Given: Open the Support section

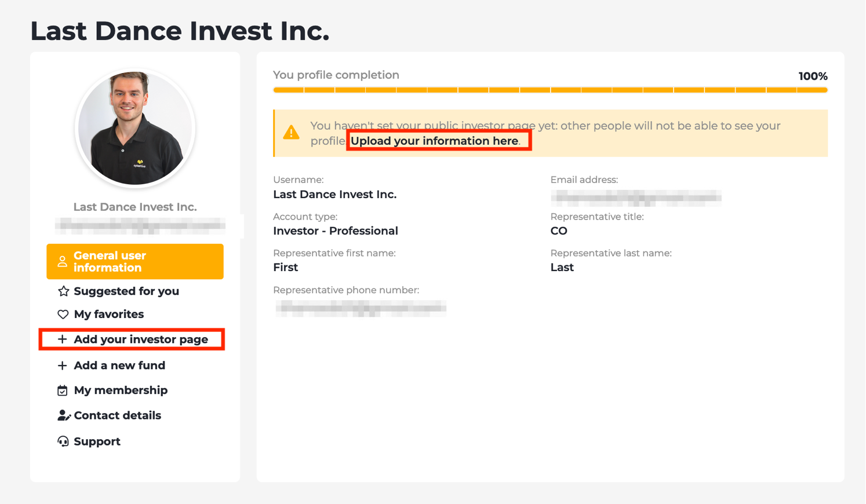Looking at the screenshot, I should click(97, 441).
